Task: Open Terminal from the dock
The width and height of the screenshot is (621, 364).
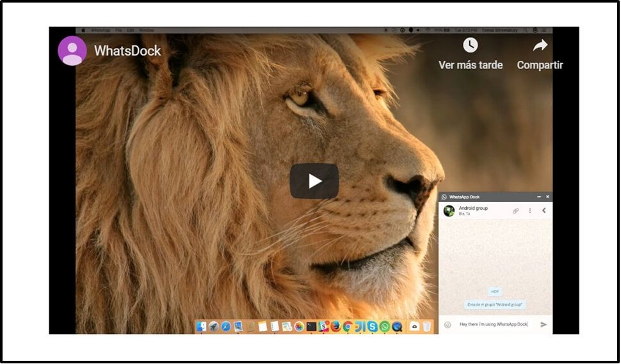Action: [312, 326]
